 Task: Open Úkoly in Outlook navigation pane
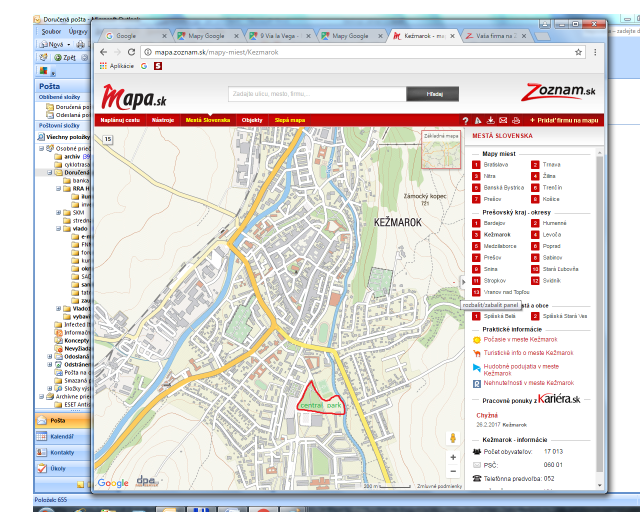click(x=62, y=468)
